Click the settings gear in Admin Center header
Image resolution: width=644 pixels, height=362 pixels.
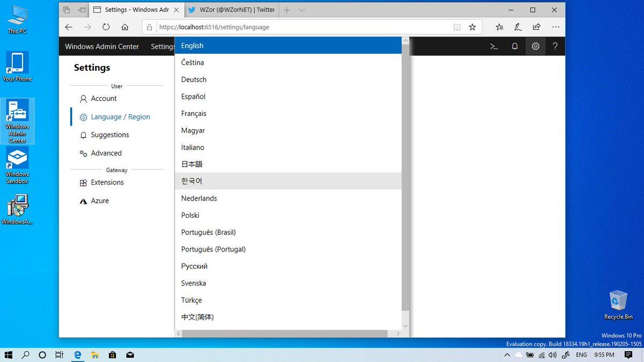coord(535,46)
